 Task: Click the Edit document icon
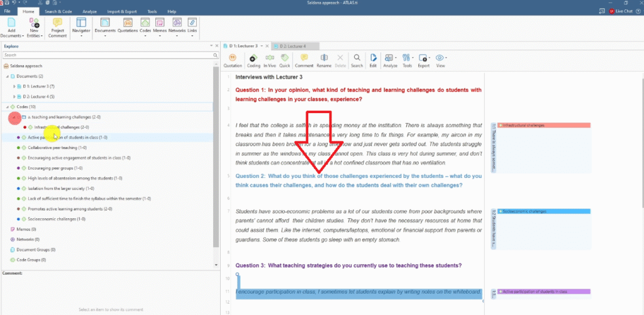point(373,60)
